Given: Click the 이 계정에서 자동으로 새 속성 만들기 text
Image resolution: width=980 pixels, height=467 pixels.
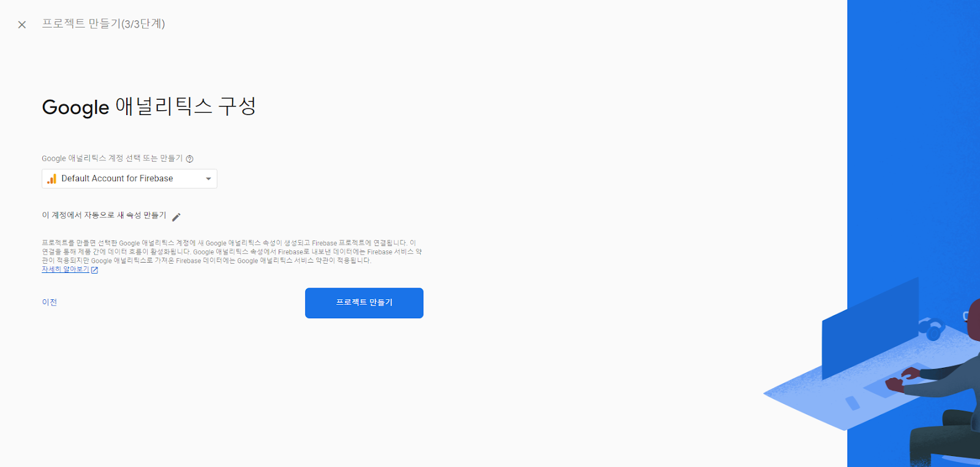Looking at the screenshot, I should click(104, 215).
